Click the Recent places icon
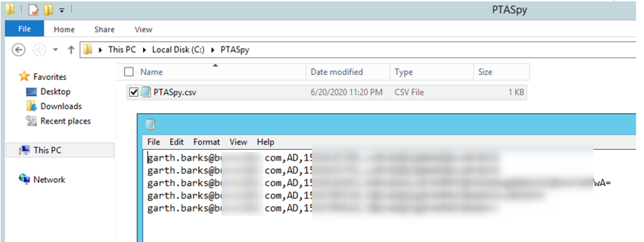644x242 pixels. tap(32, 120)
